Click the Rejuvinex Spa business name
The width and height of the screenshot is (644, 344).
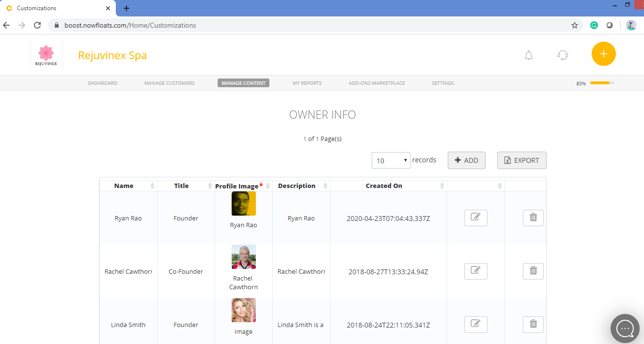[x=112, y=55]
